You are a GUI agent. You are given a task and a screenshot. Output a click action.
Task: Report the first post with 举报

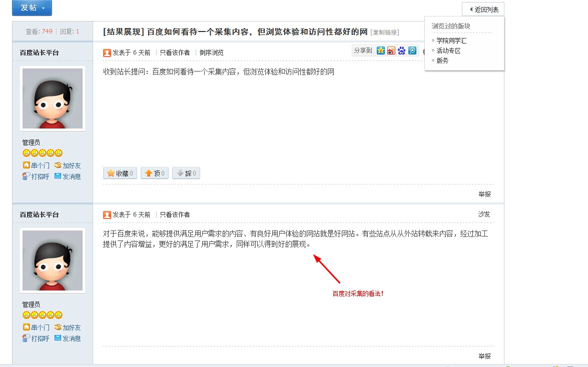click(x=484, y=194)
